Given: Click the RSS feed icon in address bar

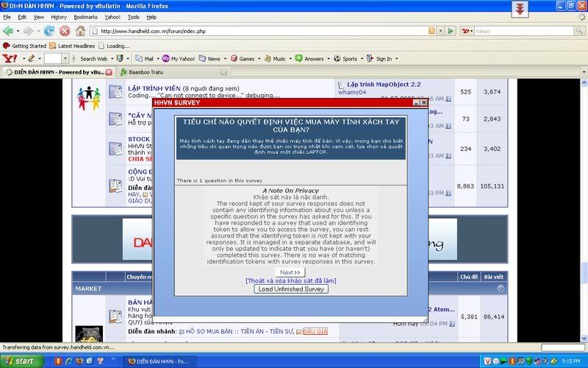Looking at the screenshot, I should [432, 31].
